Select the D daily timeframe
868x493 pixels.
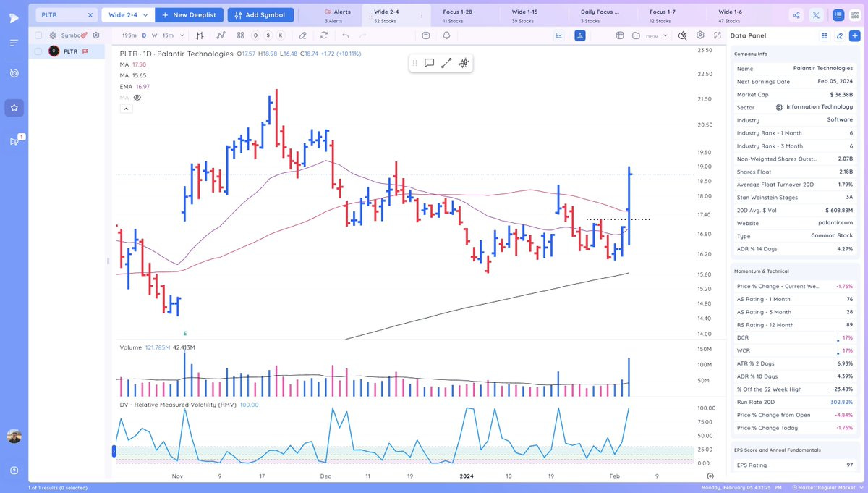point(144,35)
